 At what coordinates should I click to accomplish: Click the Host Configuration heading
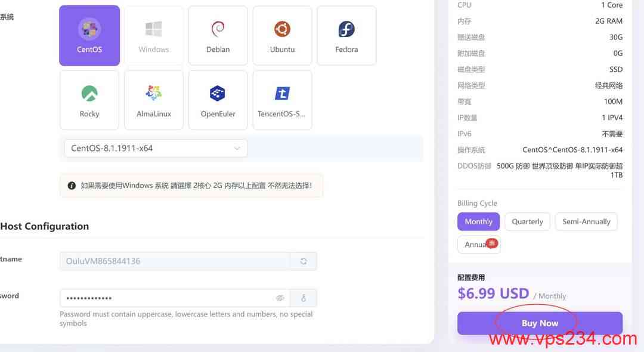(44, 226)
